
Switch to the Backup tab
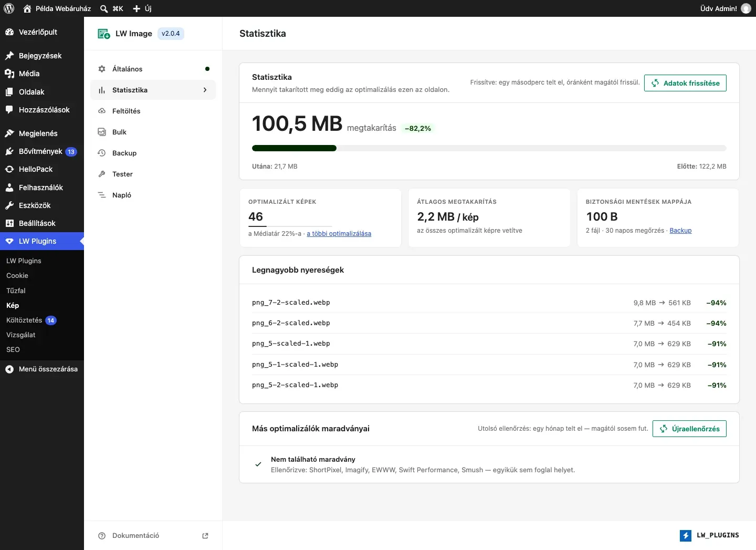pos(153,153)
